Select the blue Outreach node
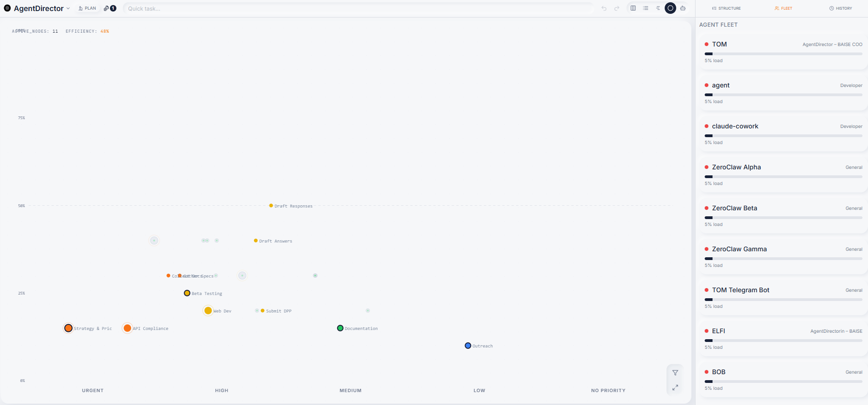This screenshot has width=868, height=405. 468,346
